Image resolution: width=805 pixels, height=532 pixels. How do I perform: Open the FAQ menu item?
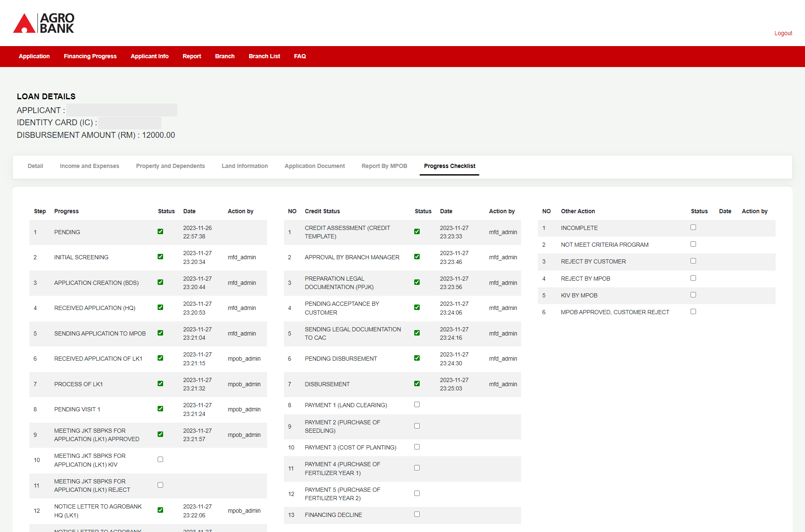tap(300, 56)
